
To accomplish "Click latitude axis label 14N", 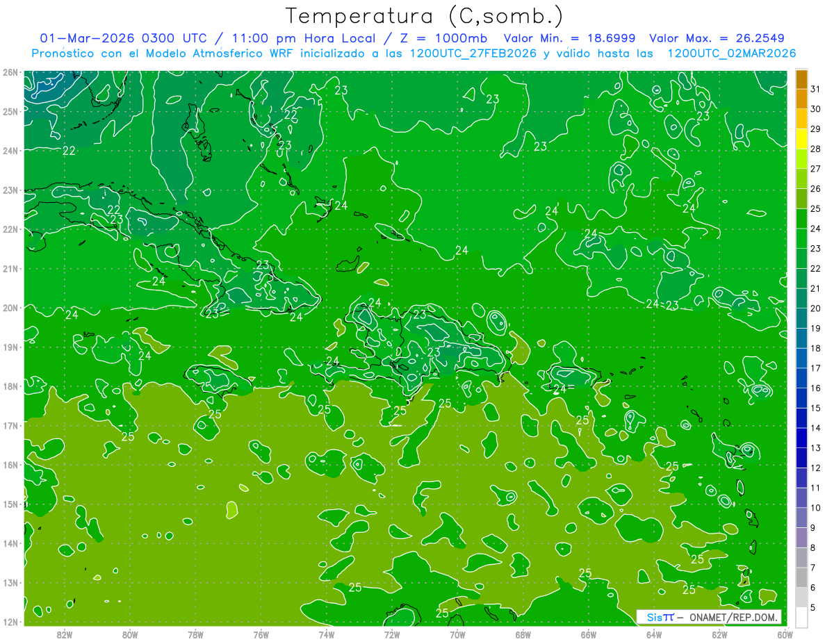I will (x=10, y=543).
